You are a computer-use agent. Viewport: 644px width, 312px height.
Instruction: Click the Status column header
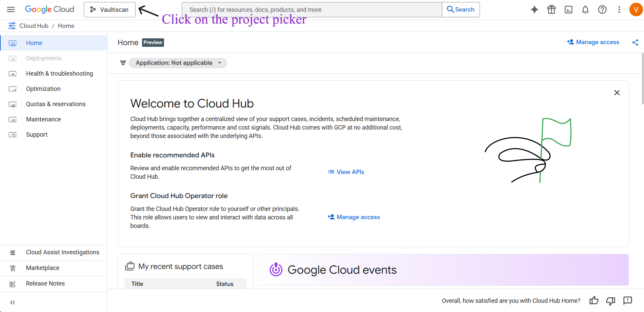225,284
